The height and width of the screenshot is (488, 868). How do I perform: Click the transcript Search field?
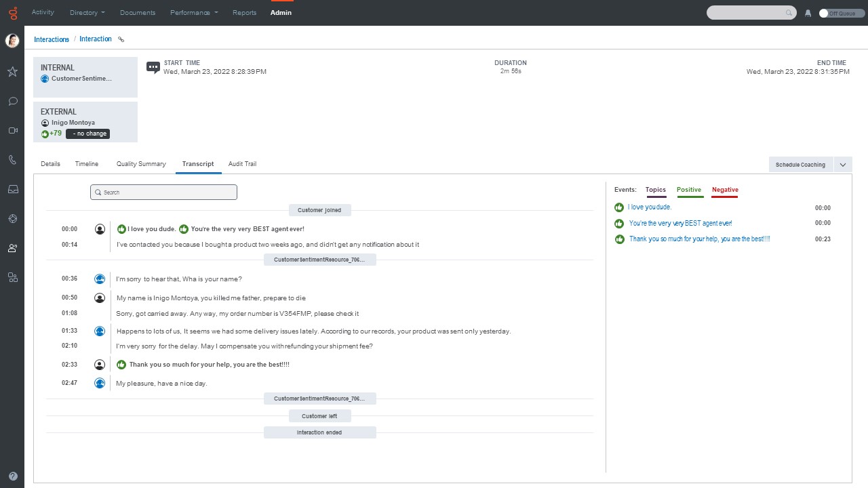163,192
